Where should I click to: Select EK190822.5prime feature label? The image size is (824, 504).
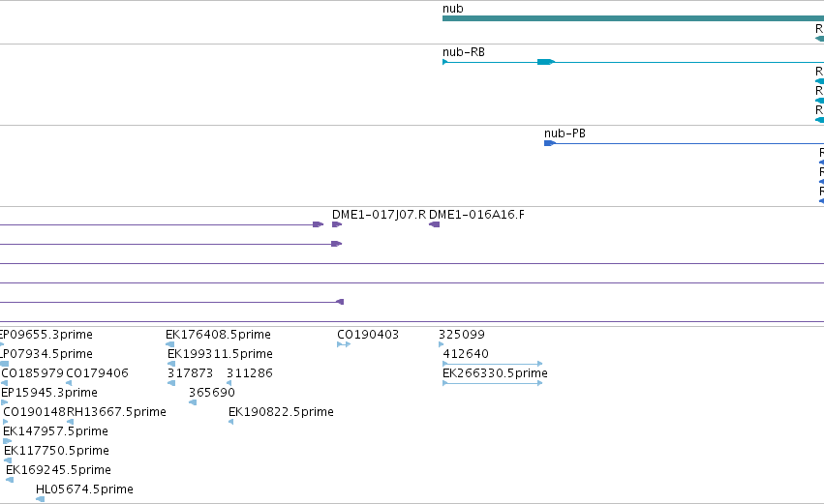click(x=281, y=412)
